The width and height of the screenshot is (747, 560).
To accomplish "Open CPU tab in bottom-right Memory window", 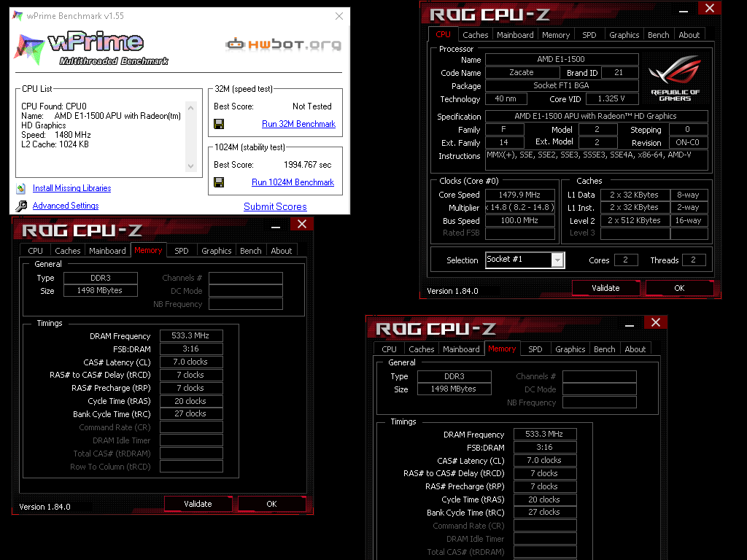I will pos(390,349).
